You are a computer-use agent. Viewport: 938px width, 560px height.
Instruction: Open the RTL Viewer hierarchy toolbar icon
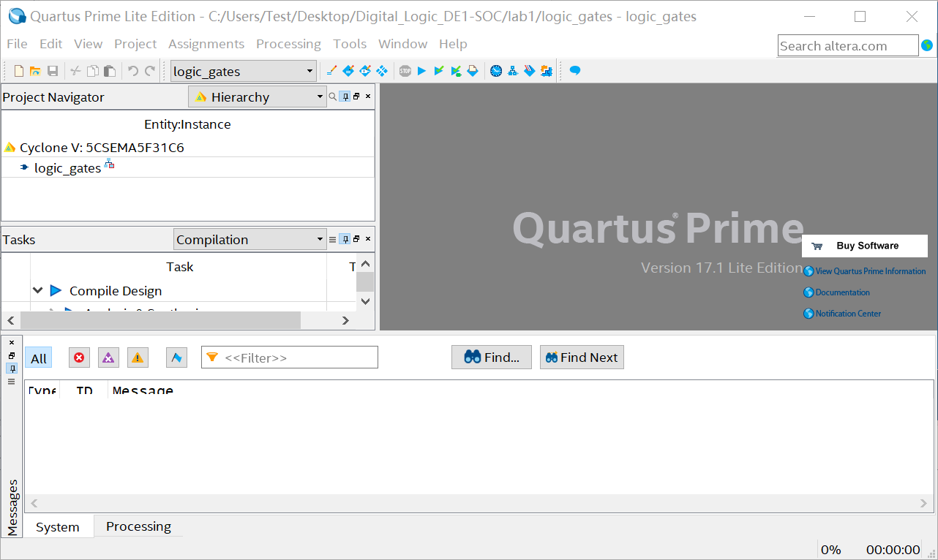pos(513,71)
